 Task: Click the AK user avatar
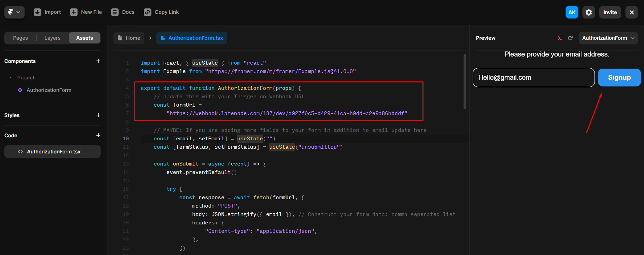coord(572,12)
